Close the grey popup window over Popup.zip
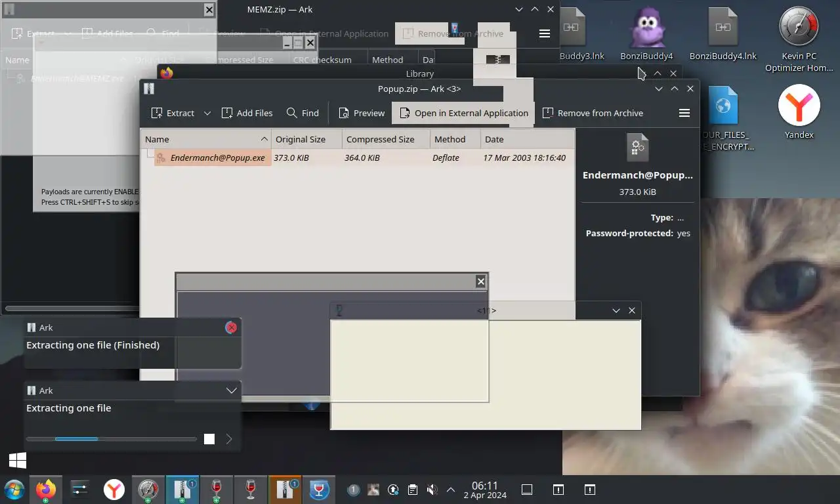Screen dimensions: 840x504 pyautogui.click(x=481, y=282)
